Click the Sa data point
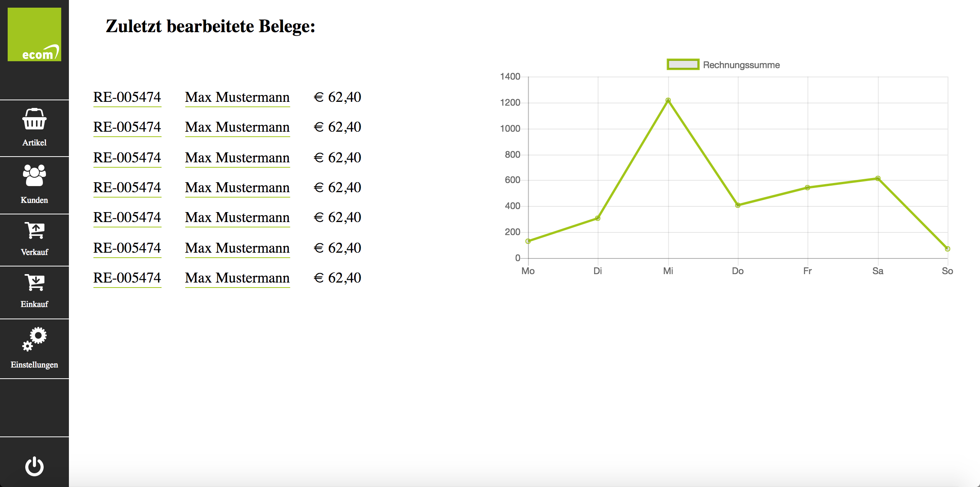This screenshot has width=980, height=487. click(x=878, y=178)
